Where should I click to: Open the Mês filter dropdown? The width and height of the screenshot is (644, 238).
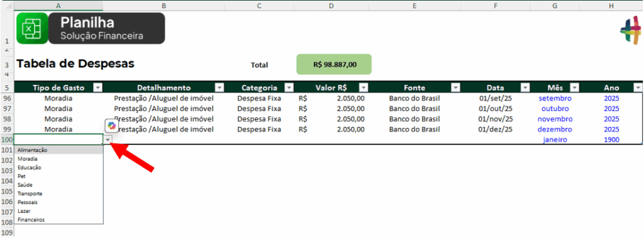tap(574, 88)
